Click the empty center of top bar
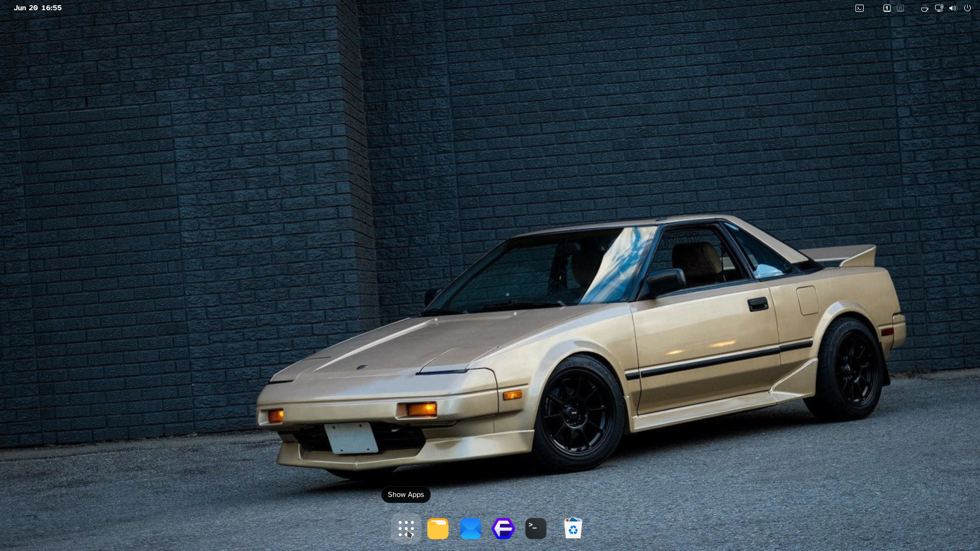 pos(490,8)
